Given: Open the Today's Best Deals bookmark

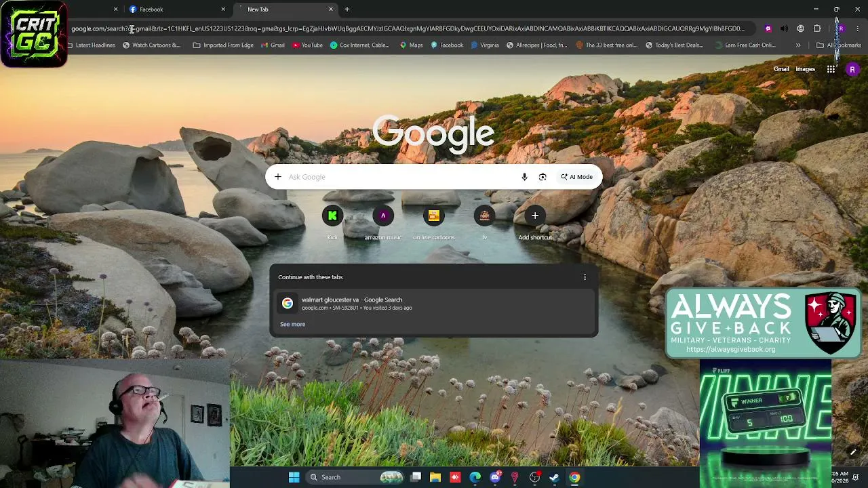Looking at the screenshot, I should tap(674, 45).
